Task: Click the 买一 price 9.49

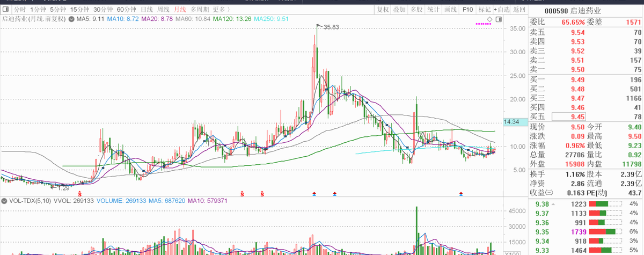Action: click(x=577, y=80)
